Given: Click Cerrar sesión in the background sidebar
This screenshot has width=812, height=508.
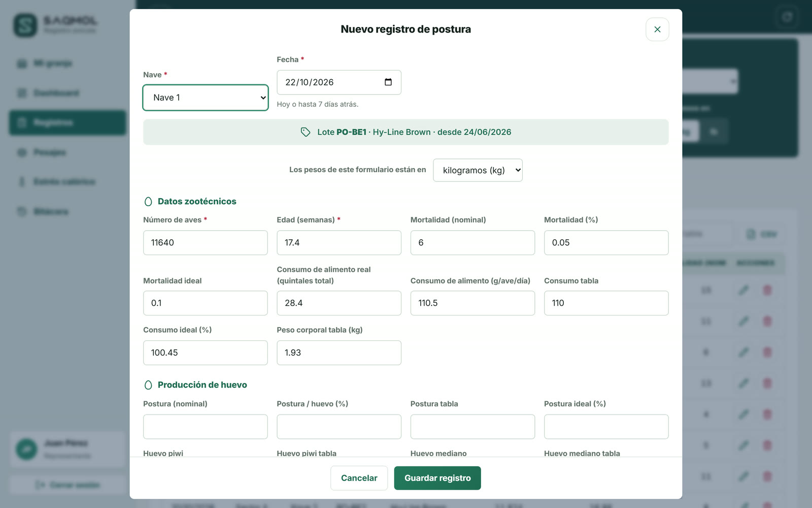Looking at the screenshot, I should point(68,485).
